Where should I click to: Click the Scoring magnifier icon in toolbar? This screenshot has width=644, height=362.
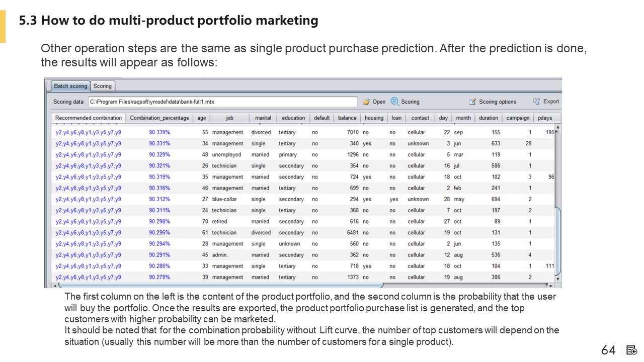[x=395, y=102]
